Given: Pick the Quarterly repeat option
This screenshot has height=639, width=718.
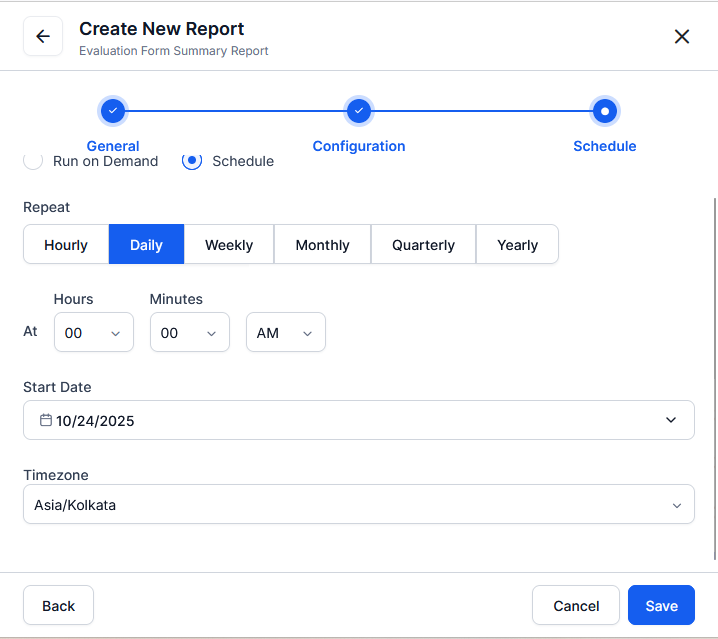Looking at the screenshot, I should [x=423, y=245].
